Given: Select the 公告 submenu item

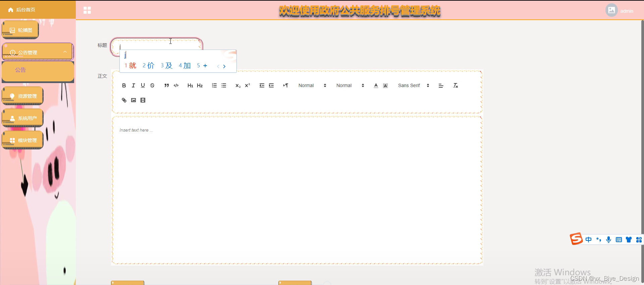Looking at the screenshot, I should 38,71.
